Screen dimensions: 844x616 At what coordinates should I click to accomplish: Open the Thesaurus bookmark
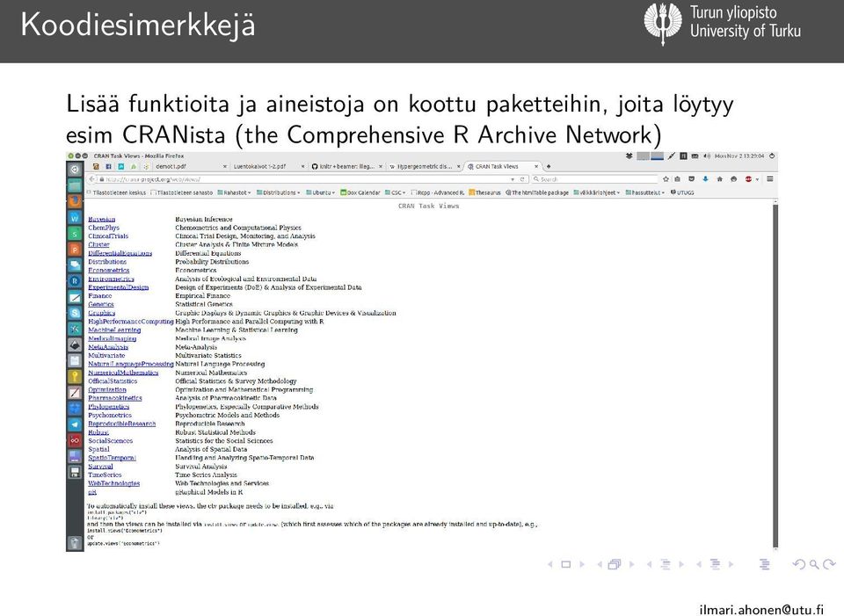click(x=484, y=192)
